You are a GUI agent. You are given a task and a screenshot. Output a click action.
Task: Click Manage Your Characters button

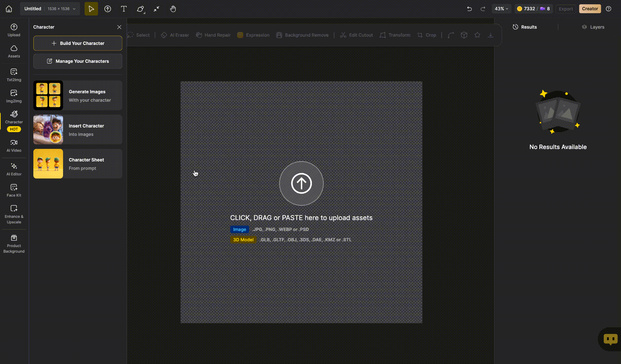pos(78,61)
